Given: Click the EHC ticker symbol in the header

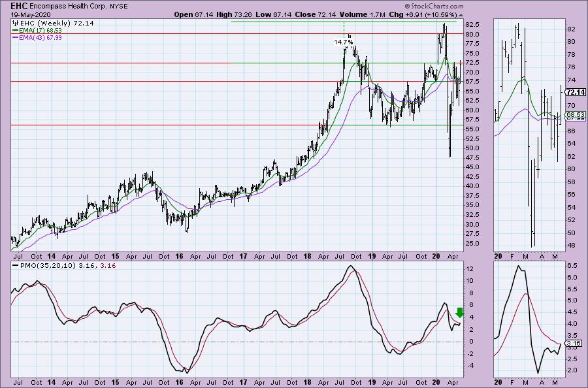Looking at the screenshot, I should (19, 7).
